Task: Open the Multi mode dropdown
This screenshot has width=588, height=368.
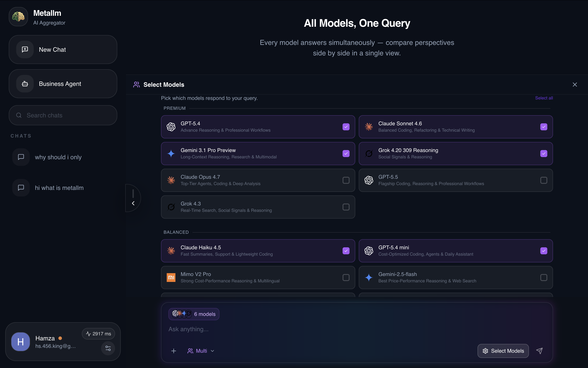Action: (x=201, y=351)
